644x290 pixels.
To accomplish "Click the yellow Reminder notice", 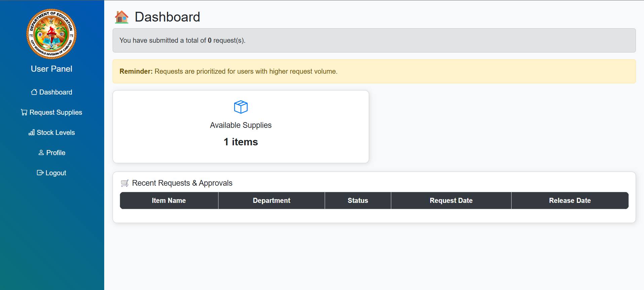I will pos(374,71).
